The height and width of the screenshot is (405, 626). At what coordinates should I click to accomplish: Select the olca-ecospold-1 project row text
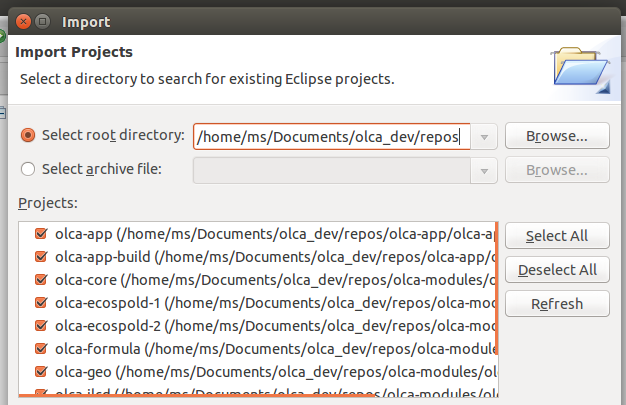pos(275,303)
